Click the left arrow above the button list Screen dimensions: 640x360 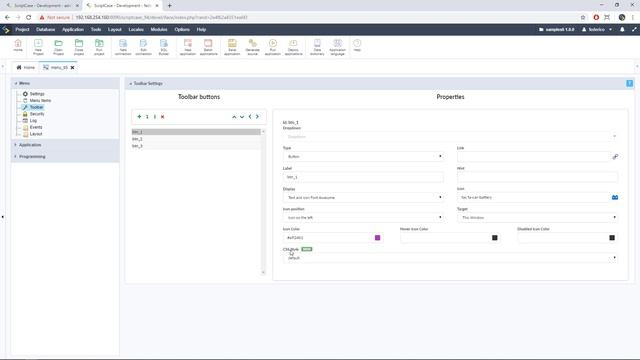pos(250,117)
